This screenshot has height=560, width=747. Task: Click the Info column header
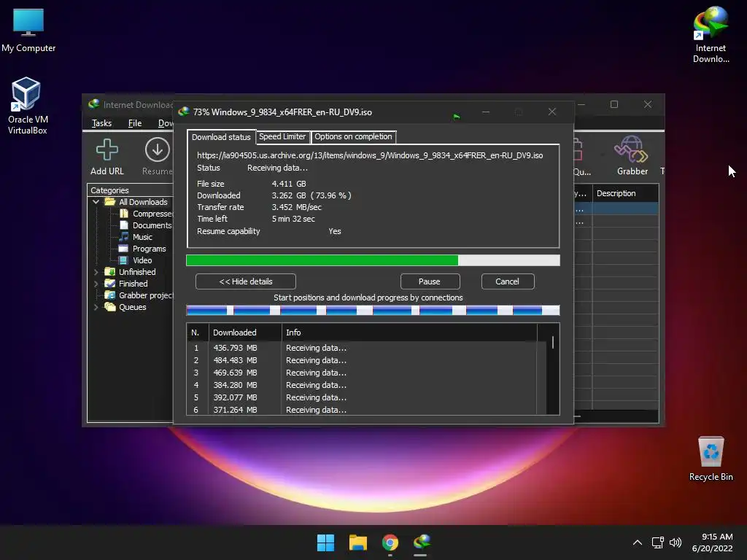pos(409,332)
